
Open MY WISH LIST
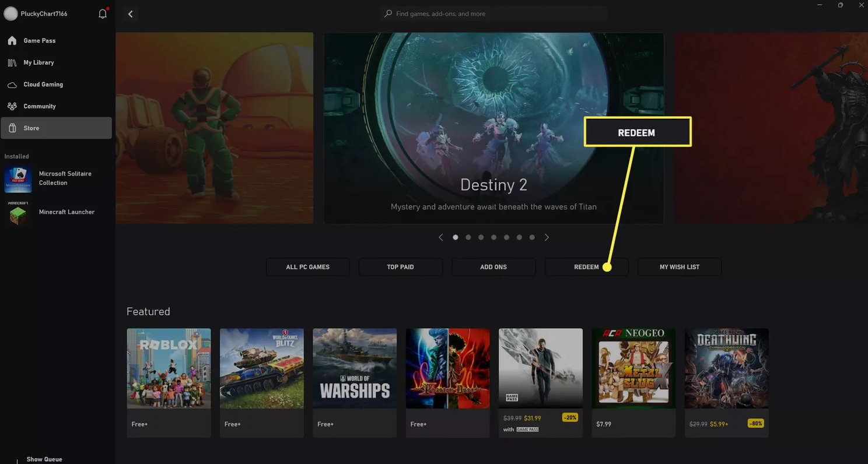point(680,267)
